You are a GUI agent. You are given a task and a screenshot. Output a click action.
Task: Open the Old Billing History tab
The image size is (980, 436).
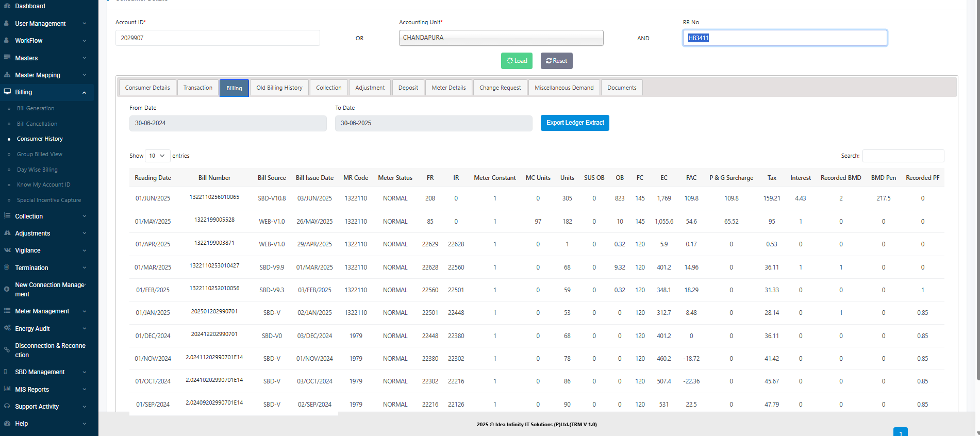coord(279,88)
